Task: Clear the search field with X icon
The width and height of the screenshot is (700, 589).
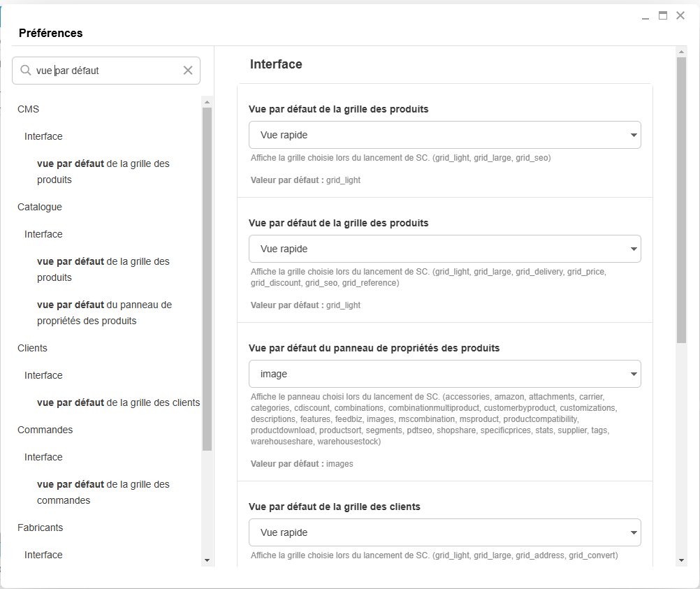Action: [x=187, y=71]
